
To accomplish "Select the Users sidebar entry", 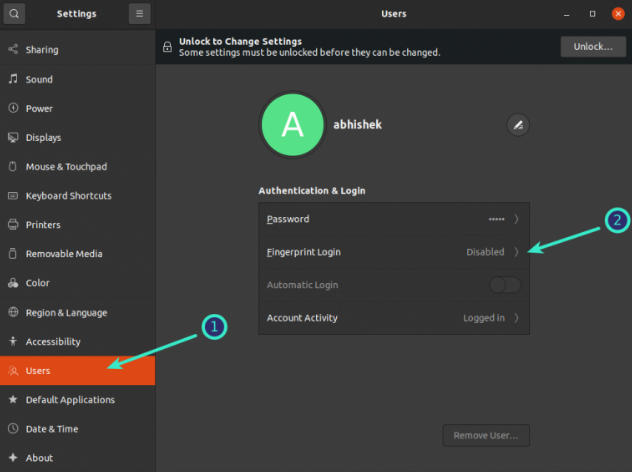I will (x=77, y=371).
